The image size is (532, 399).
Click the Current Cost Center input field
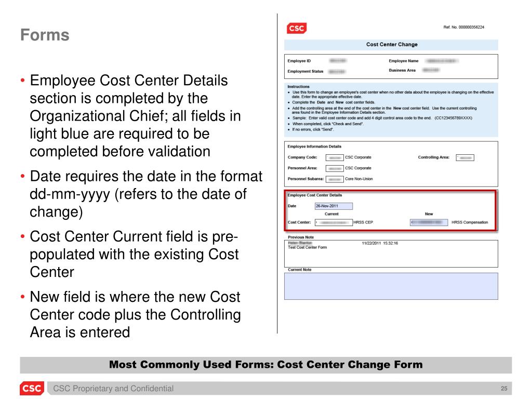point(334,222)
